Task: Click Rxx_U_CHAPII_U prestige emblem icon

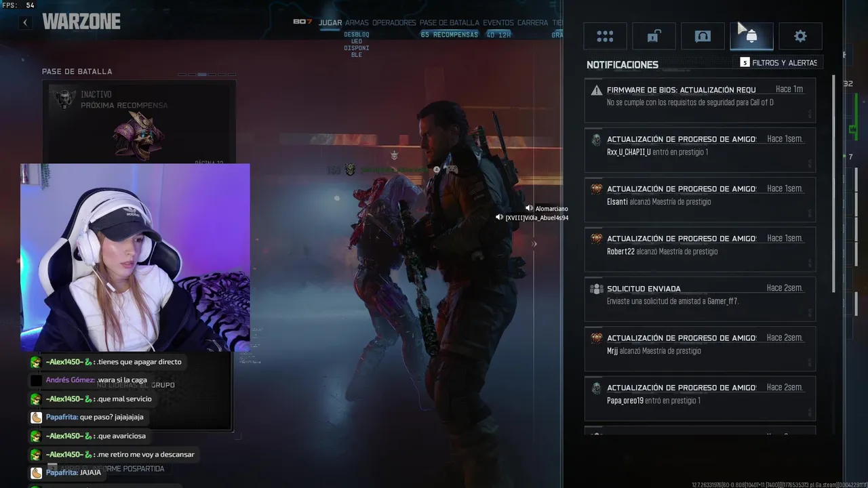Action: click(596, 140)
